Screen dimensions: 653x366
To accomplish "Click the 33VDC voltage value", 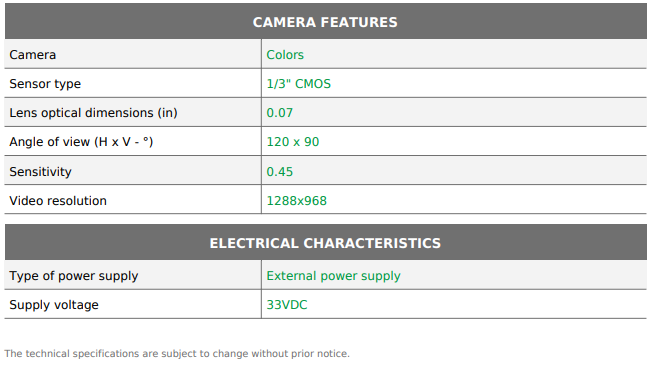I will 287,305.
